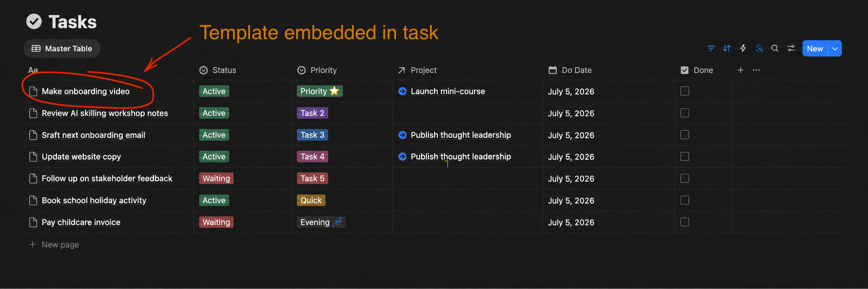Switch to the Master Table view tab
Viewport: 868px width, 289px height.
[62, 48]
